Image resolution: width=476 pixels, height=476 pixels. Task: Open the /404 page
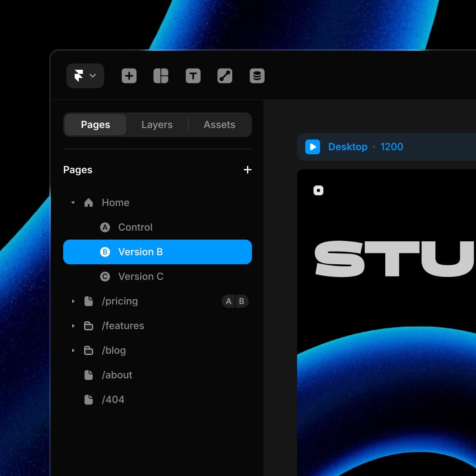pyautogui.click(x=158, y=400)
